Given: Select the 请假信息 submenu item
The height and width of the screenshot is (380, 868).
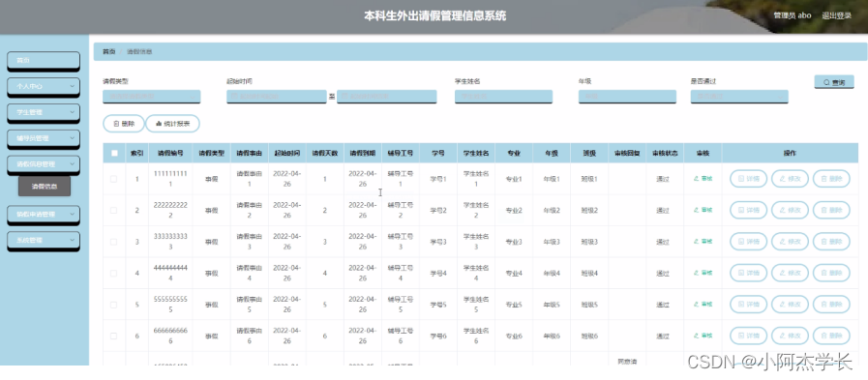Looking at the screenshot, I should pyautogui.click(x=45, y=187).
